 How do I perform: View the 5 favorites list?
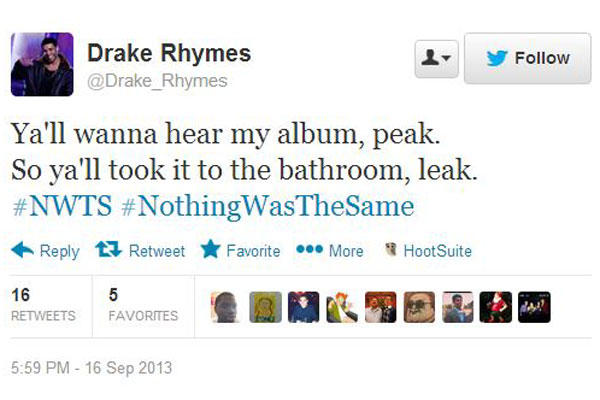coord(143,305)
